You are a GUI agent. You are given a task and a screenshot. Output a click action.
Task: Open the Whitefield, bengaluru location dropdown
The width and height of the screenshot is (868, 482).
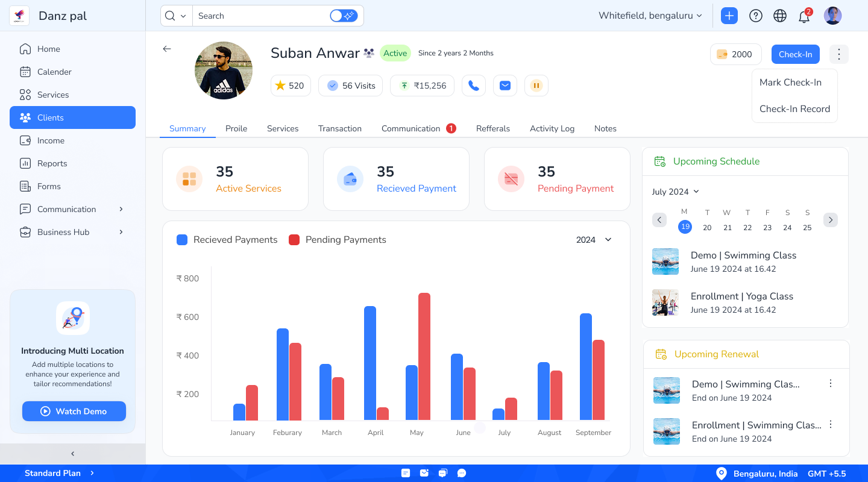click(x=650, y=16)
